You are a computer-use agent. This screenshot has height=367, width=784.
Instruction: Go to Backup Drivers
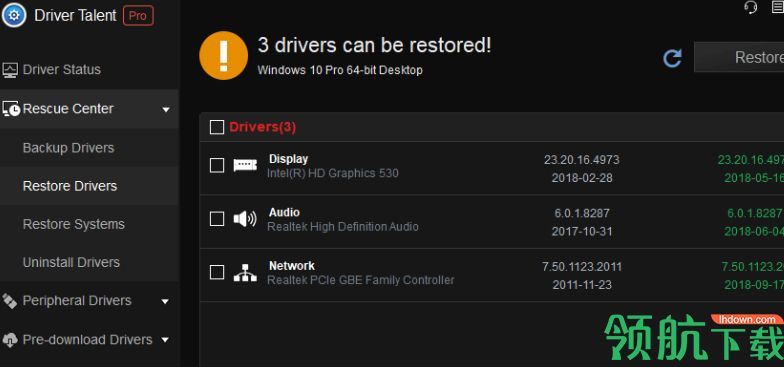click(x=68, y=148)
